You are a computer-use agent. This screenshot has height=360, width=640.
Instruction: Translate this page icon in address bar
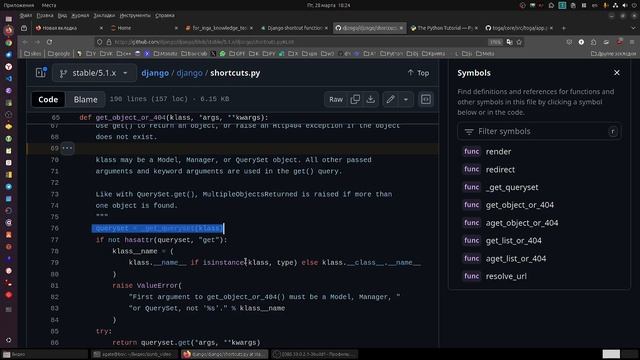tap(509, 42)
